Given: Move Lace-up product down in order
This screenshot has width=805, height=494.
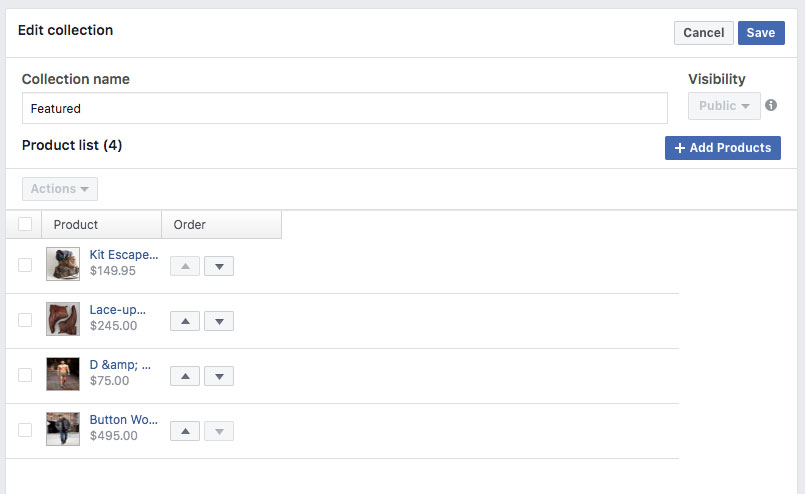Looking at the screenshot, I should [219, 321].
